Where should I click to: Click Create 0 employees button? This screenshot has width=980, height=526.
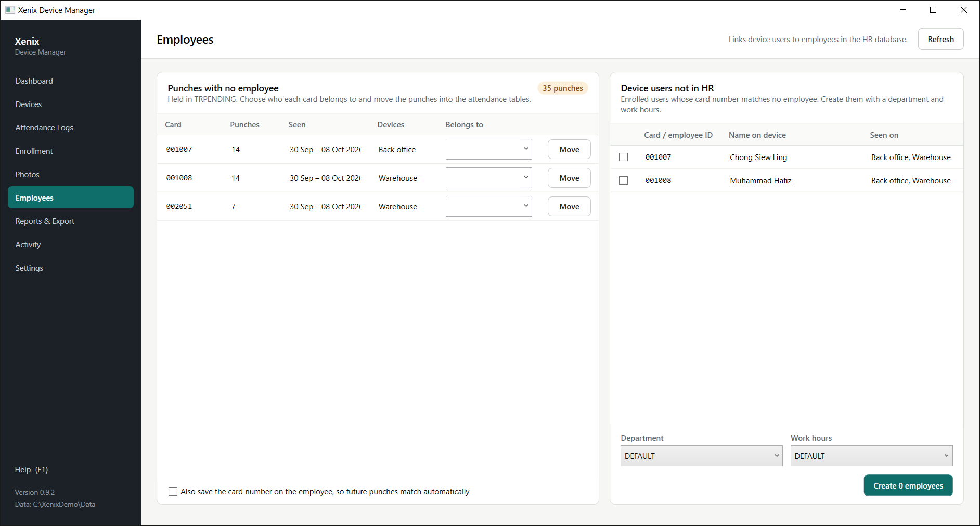coord(908,485)
